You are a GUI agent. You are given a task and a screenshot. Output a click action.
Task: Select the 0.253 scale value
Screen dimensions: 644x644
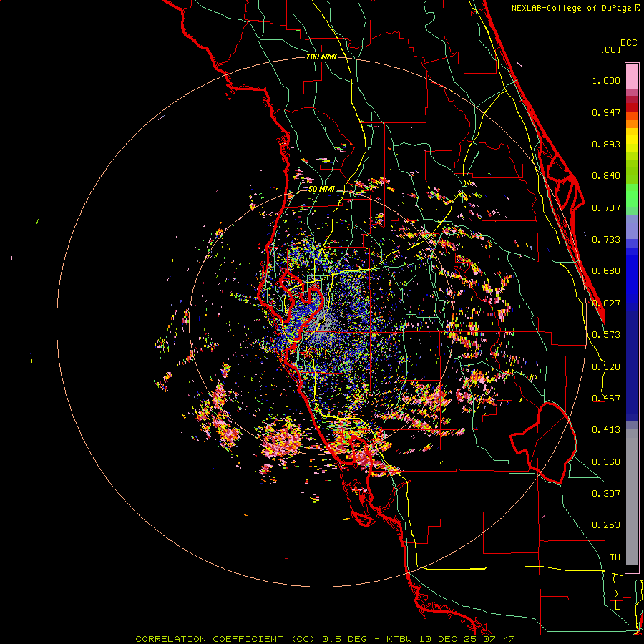[606, 525]
